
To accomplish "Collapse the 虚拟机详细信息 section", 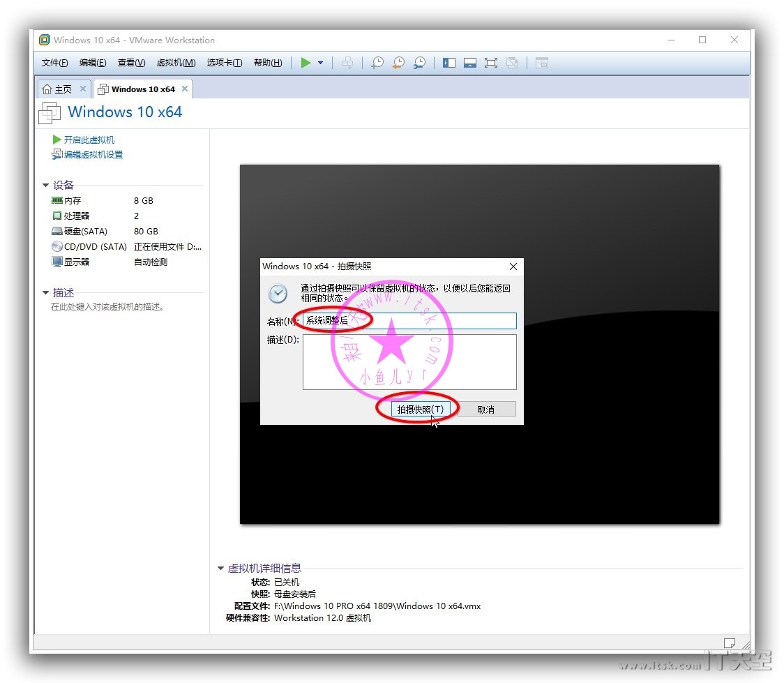I will point(220,568).
